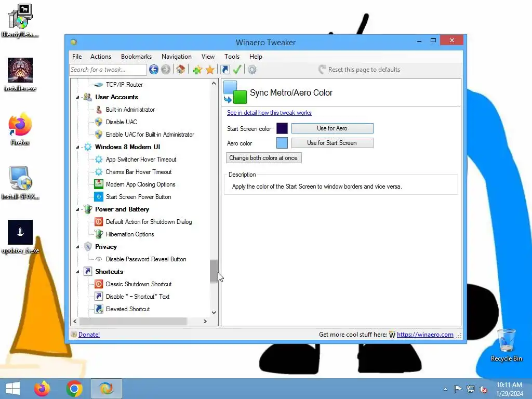Click the Hibernation Options icon
532x399 pixels.
pyautogui.click(x=99, y=234)
